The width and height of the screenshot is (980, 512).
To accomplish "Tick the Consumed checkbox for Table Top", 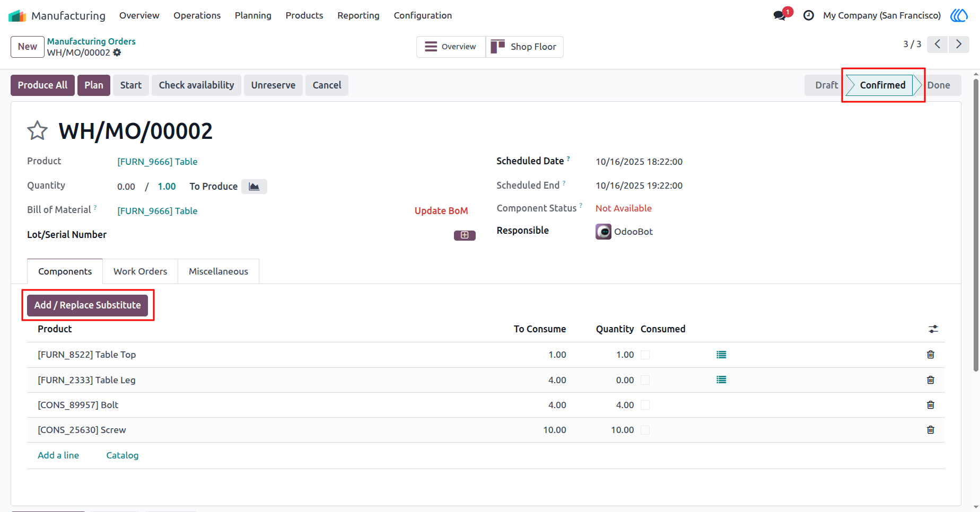I will click(645, 355).
